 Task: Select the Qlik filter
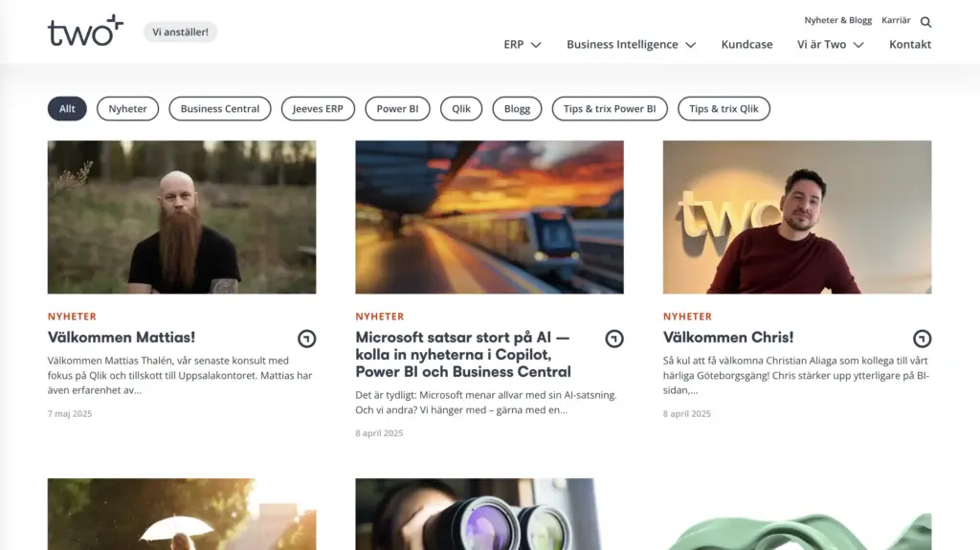[461, 109]
